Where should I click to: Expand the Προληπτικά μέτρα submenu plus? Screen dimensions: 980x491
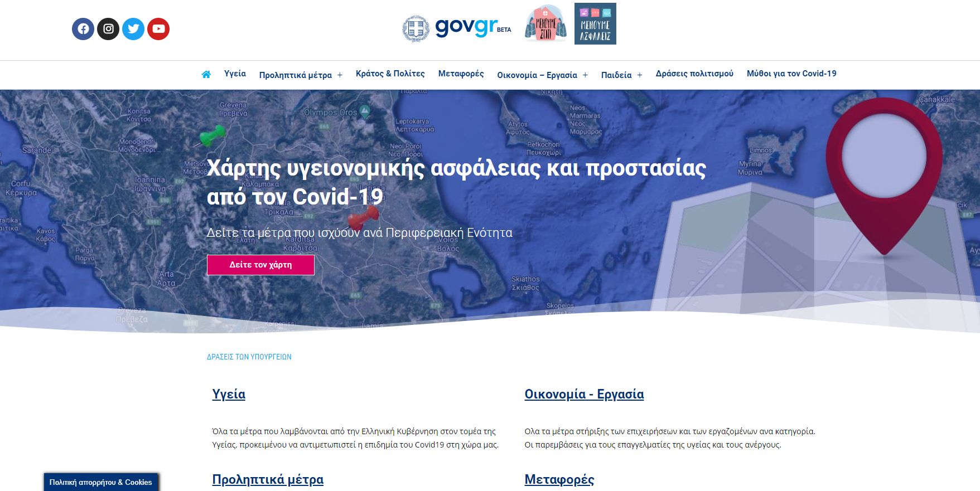[340, 75]
